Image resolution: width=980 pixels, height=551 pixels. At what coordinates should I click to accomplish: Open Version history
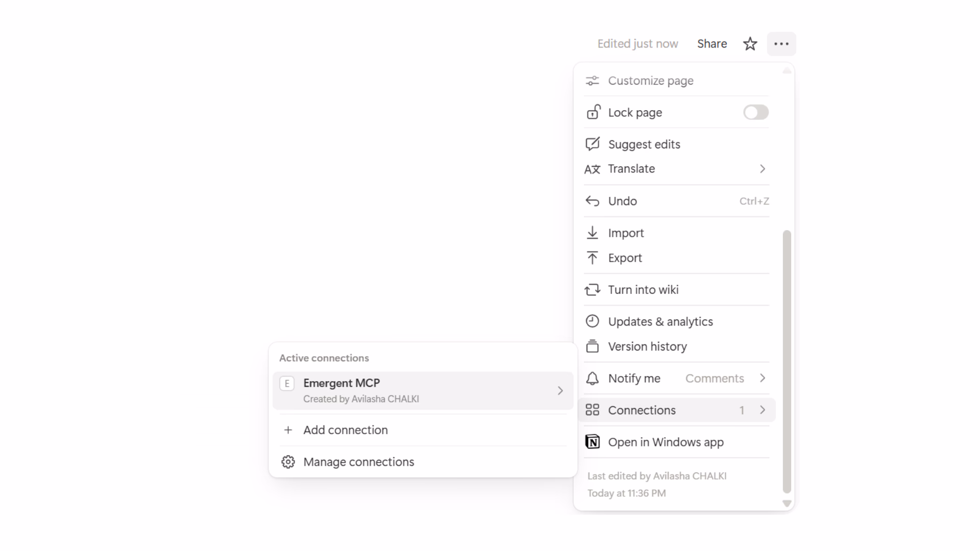point(676,346)
